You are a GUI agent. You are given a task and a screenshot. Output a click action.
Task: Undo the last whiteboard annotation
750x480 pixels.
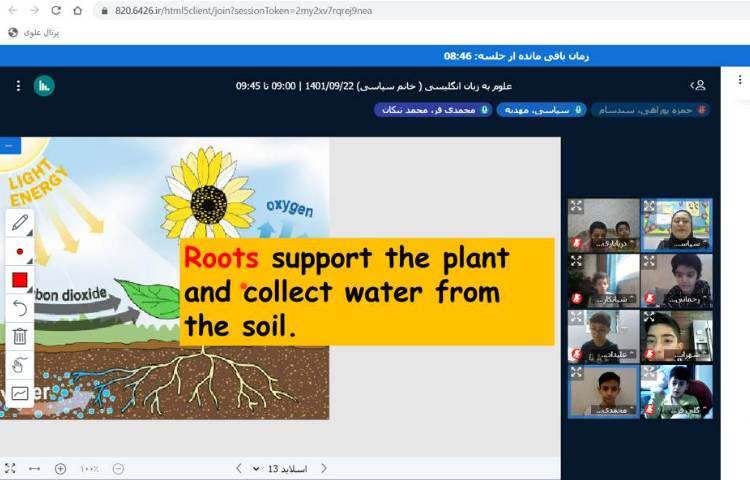click(20, 308)
